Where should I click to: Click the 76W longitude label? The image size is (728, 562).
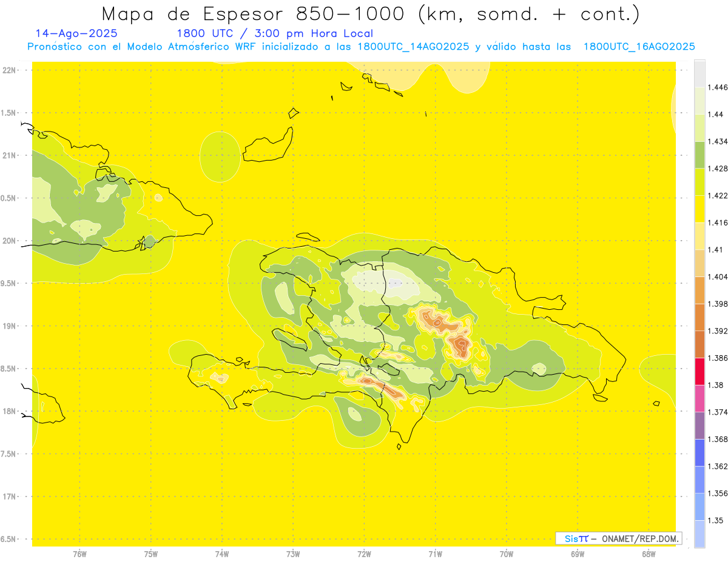pyautogui.click(x=79, y=554)
